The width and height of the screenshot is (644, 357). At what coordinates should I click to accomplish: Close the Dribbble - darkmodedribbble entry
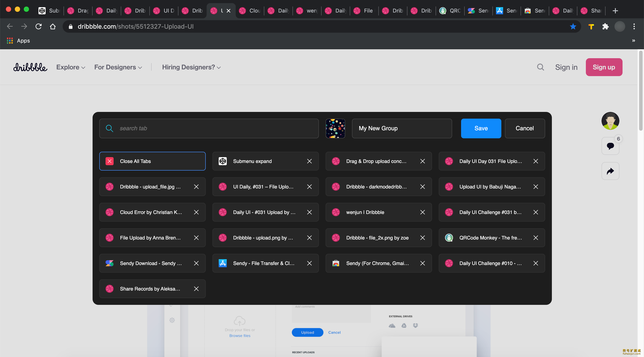click(422, 187)
